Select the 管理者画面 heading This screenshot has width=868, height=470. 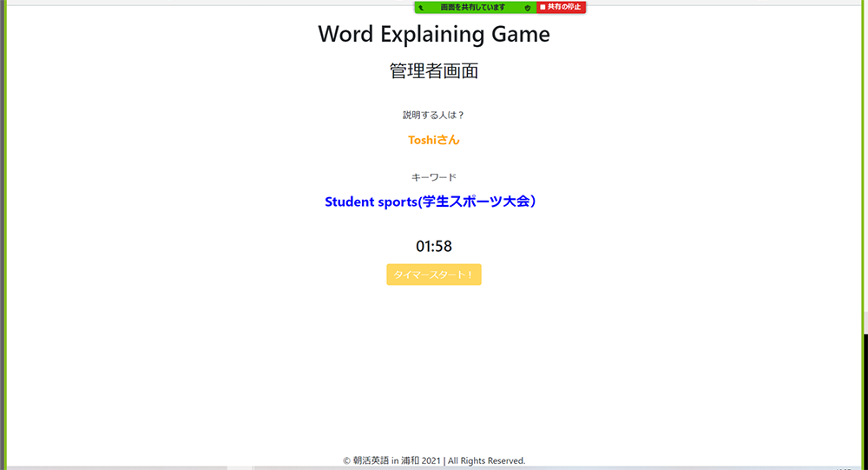tap(434, 71)
